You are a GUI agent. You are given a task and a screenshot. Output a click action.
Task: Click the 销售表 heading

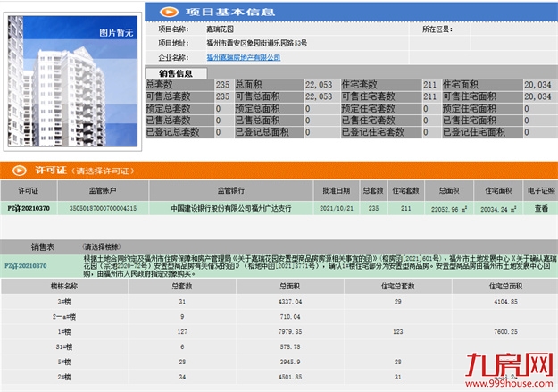tap(43, 246)
